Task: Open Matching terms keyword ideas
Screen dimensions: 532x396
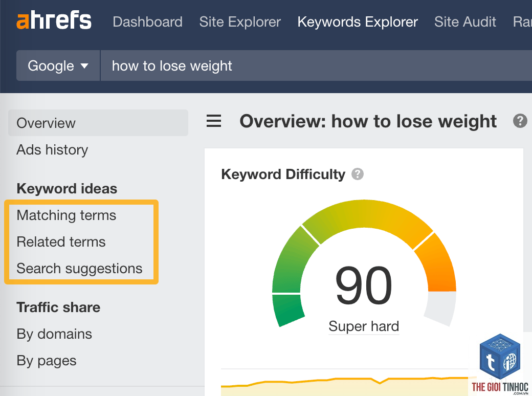Action: point(66,215)
